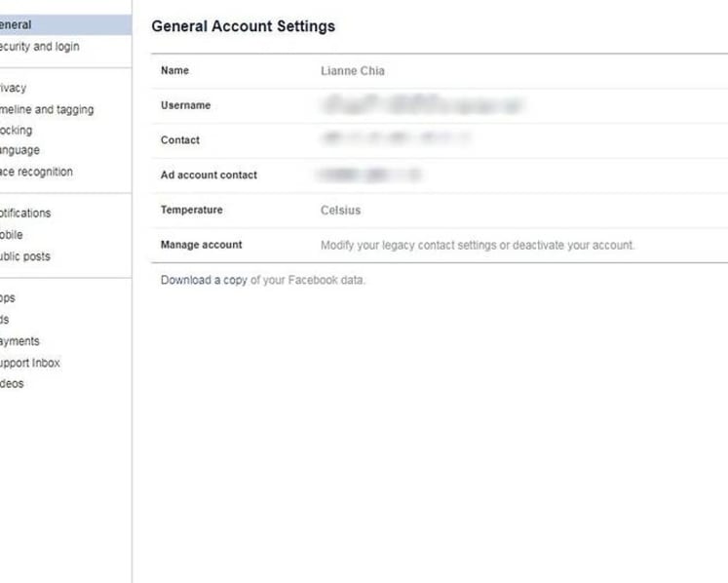Image resolution: width=728 pixels, height=583 pixels.
Task: Go to Notifications settings
Action: (x=25, y=214)
